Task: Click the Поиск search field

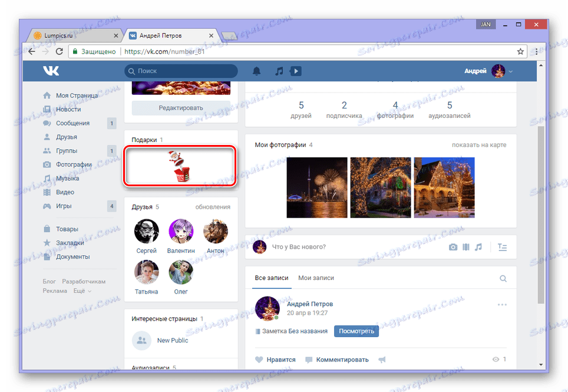Action: pyautogui.click(x=181, y=71)
